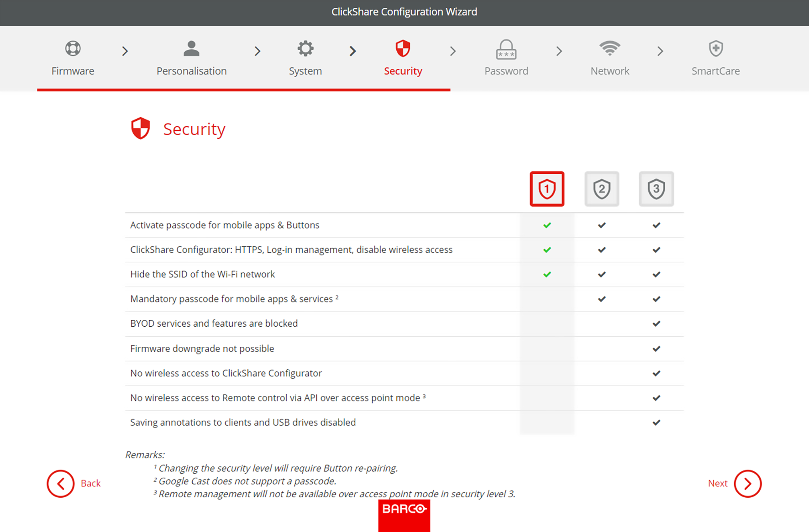Click green check for Hide the SSID level 1

point(547,274)
